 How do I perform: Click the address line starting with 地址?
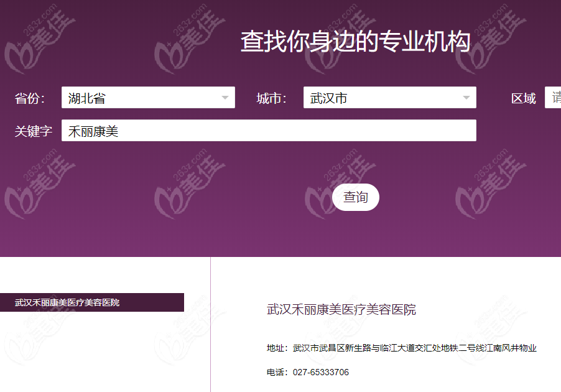point(401,348)
